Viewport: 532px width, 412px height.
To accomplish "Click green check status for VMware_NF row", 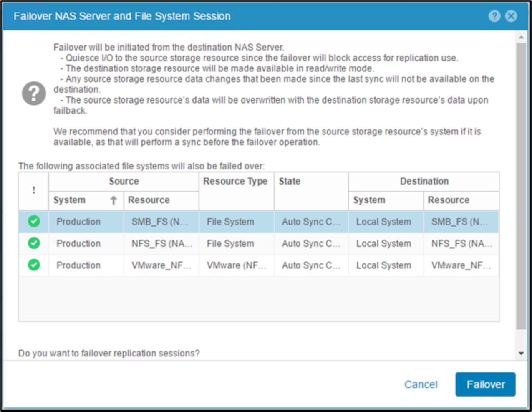I will (x=34, y=265).
